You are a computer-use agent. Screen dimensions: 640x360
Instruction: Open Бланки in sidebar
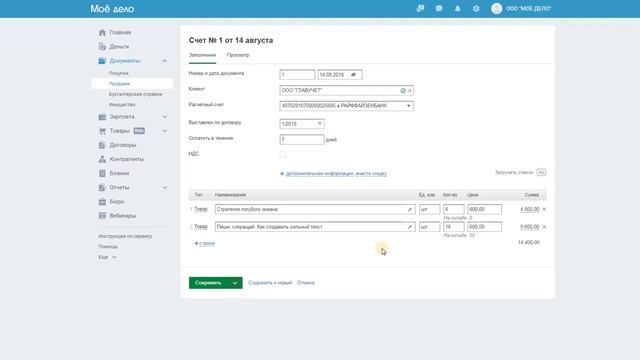click(x=119, y=173)
